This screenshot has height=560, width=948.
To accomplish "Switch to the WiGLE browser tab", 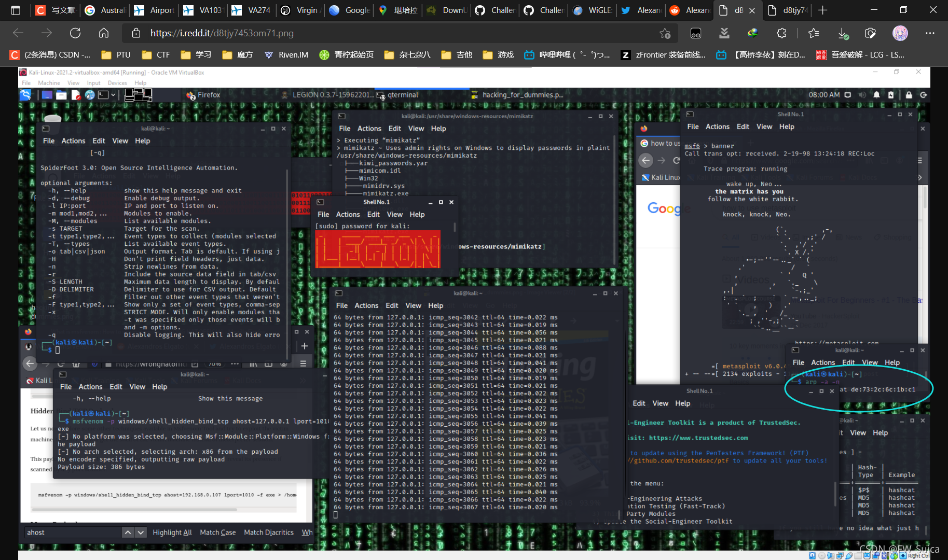I will pyautogui.click(x=592, y=10).
